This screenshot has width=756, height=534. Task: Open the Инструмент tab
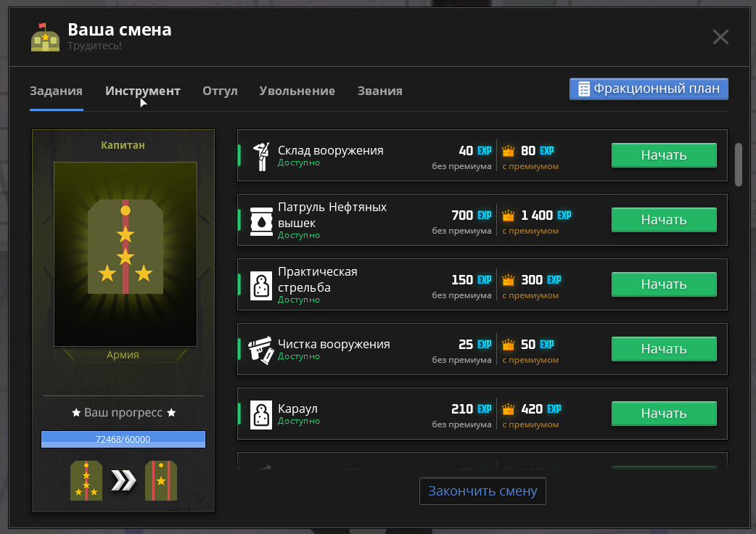click(143, 91)
